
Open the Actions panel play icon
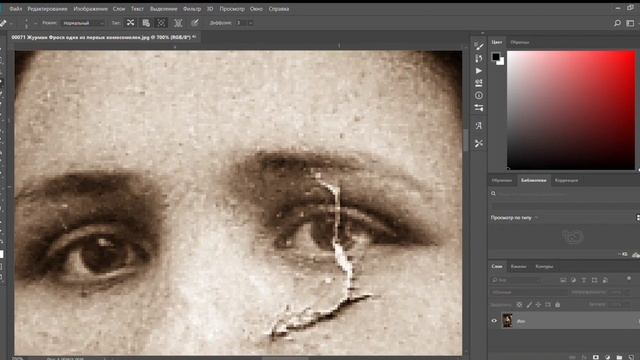point(479,71)
